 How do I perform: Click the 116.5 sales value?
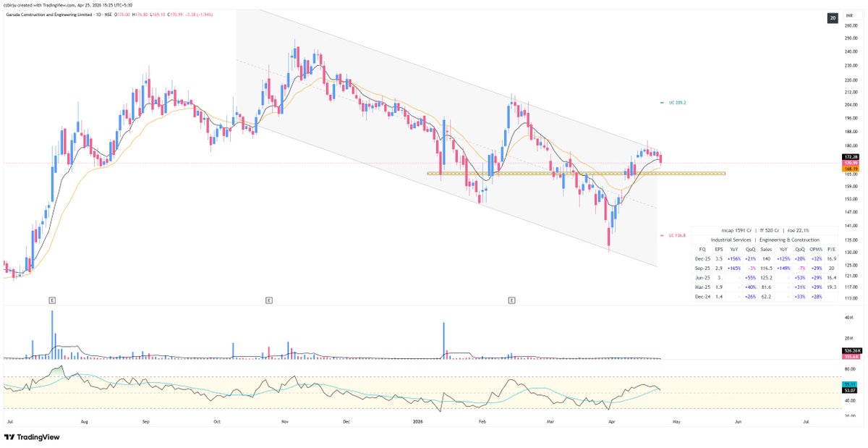(x=766, y=267)
